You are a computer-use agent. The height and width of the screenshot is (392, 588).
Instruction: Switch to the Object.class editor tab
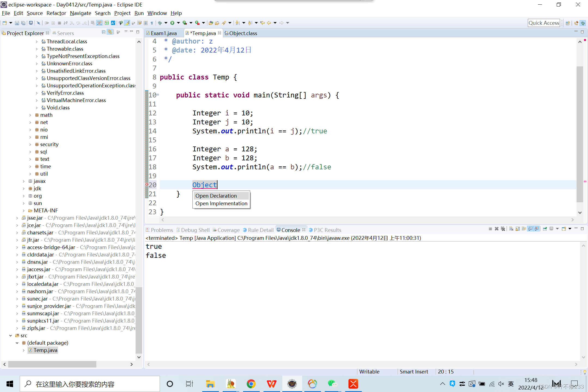pos(243,33)
